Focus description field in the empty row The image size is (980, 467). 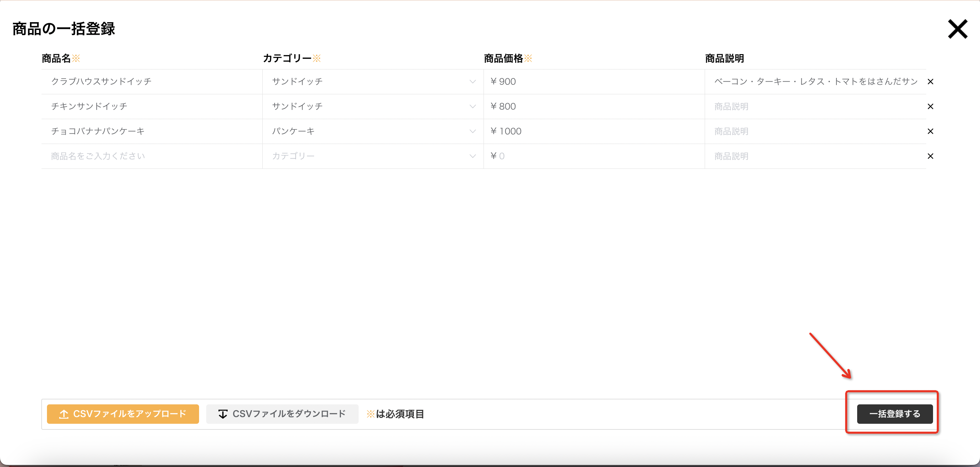click(x=816, y=156)
